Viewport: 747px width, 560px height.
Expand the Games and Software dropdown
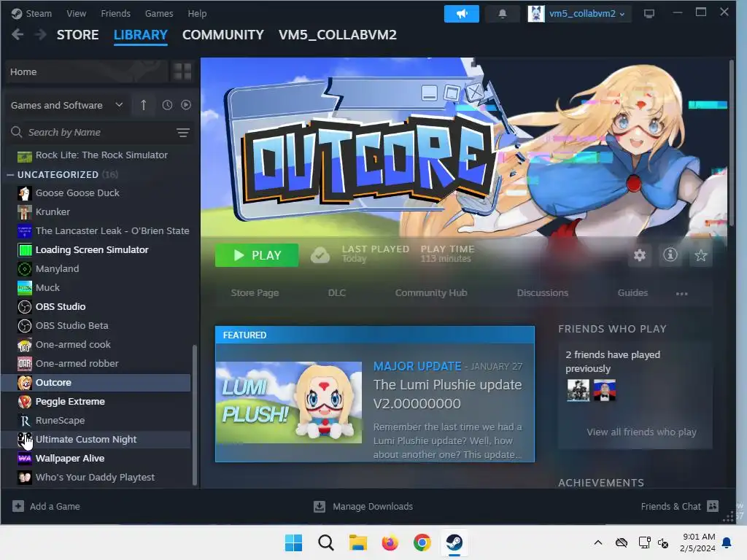66,105
